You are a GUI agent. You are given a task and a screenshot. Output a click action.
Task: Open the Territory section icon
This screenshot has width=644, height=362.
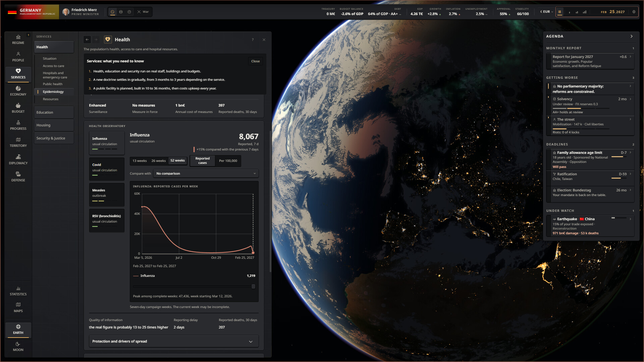point(18,142)
